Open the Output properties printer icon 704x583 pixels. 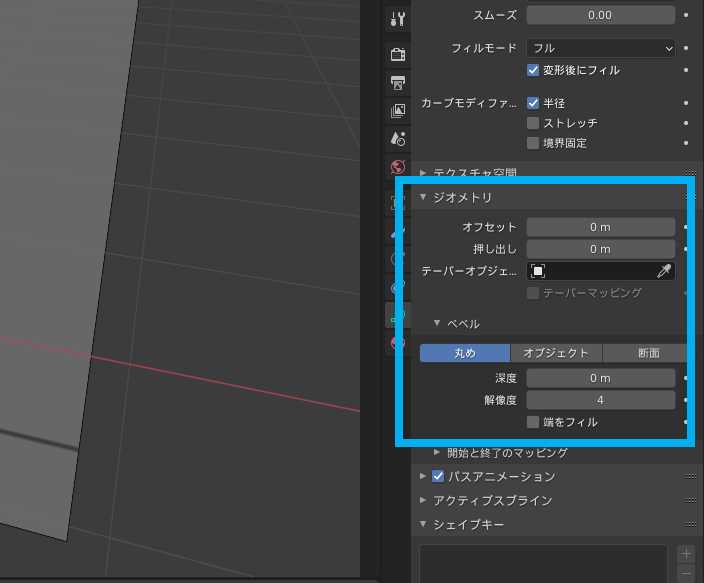pos(398,83)
